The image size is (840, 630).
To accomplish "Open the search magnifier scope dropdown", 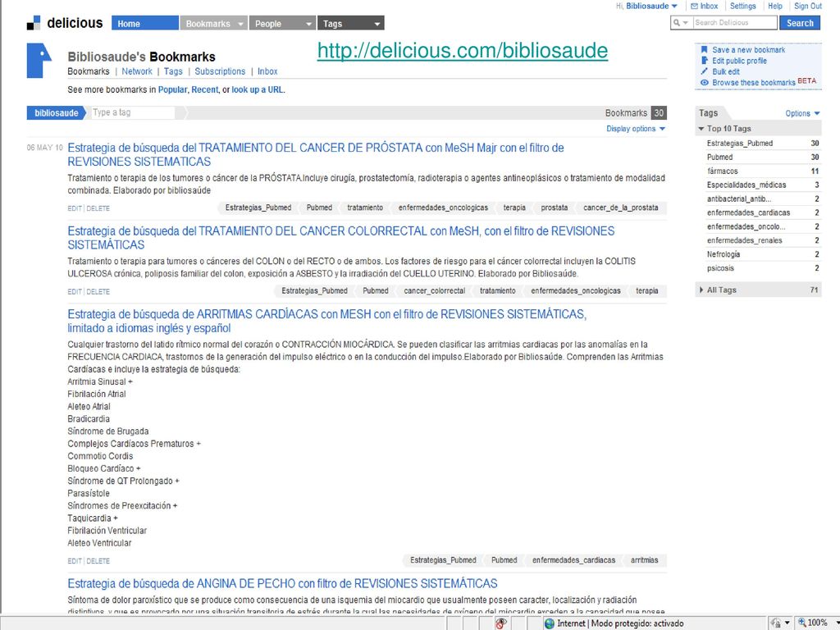I will (681, 22).
